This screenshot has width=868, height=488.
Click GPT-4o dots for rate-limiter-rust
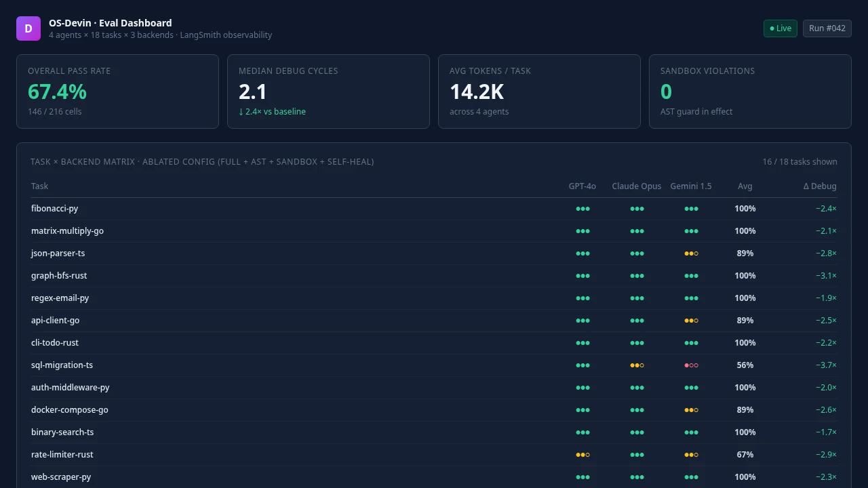pos(583,455)
